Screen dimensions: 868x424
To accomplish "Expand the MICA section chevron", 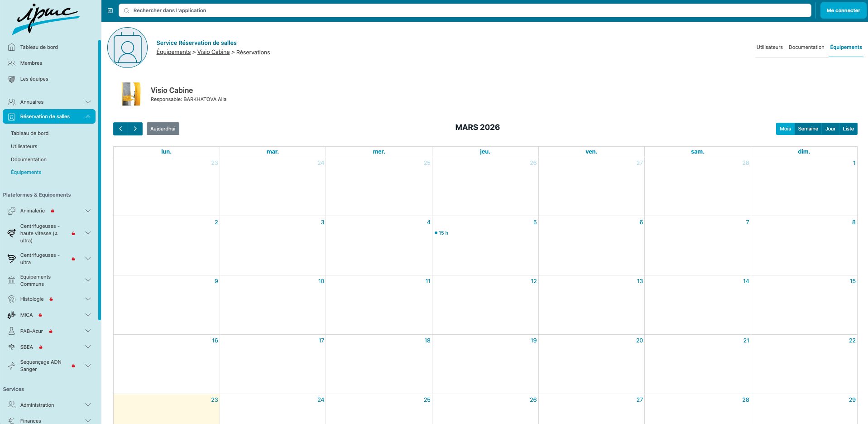I will coord(88,315).
